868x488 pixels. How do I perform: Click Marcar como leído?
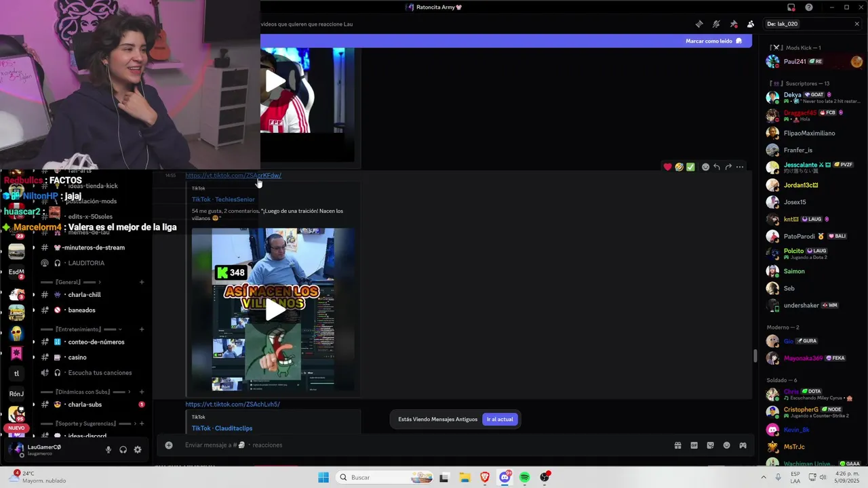tap(713, 41)
